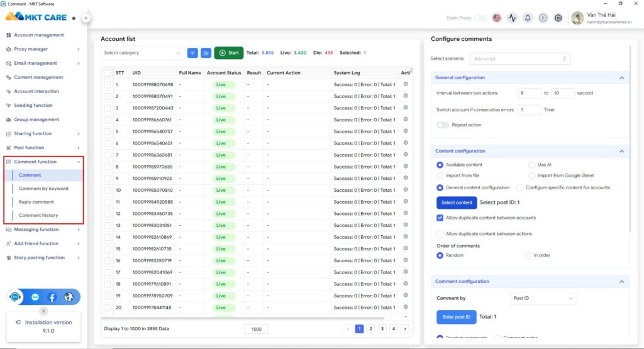Click the gear icon in account row 1
This screenshot has width=644, height=349.
[406, 84]
